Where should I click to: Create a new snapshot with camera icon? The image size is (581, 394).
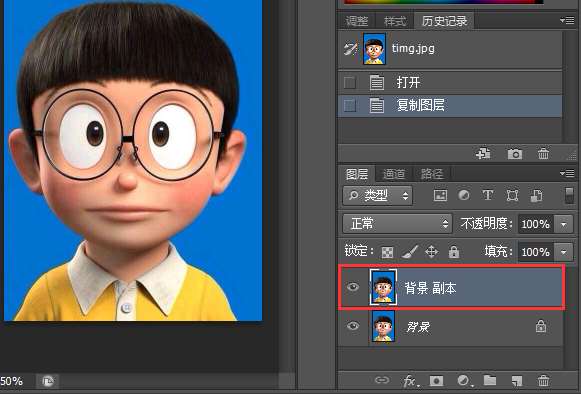[x=515, y=153]
